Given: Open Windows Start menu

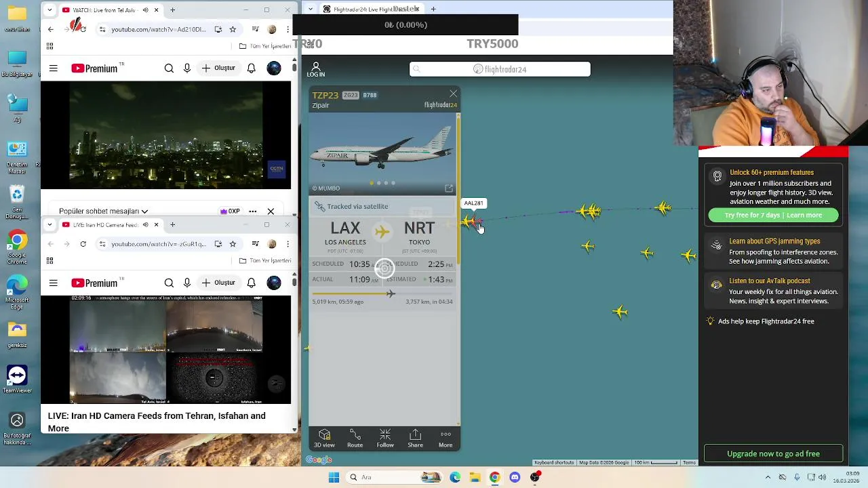Looking at the screenshot, I should click(334, 477).
